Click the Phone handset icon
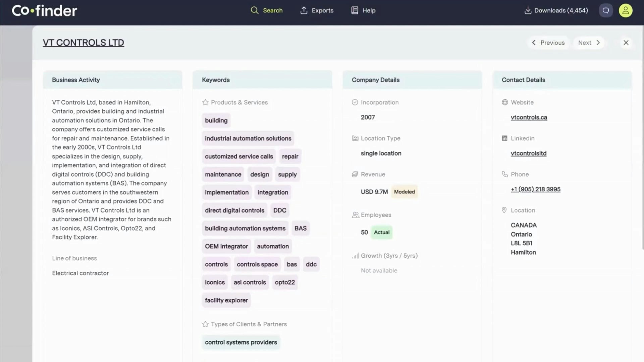 coord(505,174)
